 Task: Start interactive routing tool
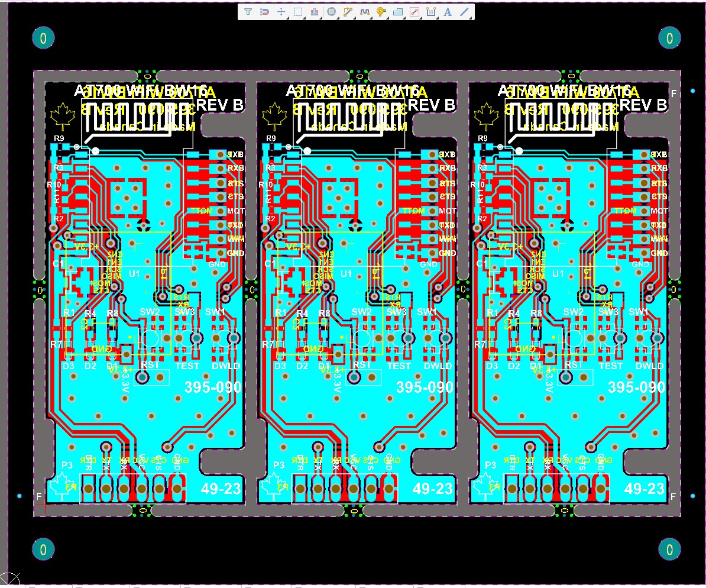[x=348, y=11]
